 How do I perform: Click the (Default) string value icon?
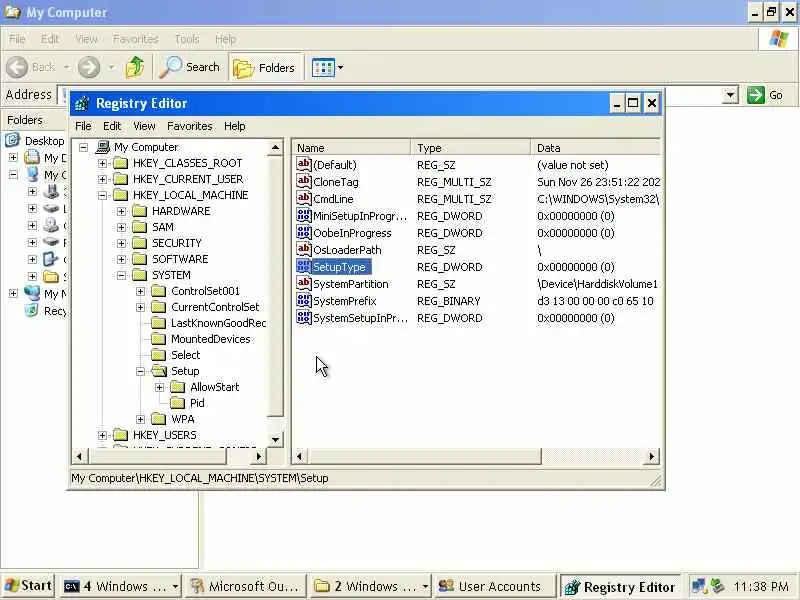pyautogui.click(x=304, y=164)
